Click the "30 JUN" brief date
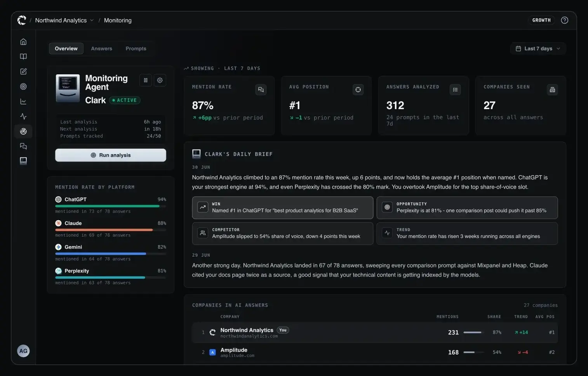This screenshot has height=376, width=588. [201, 167]
